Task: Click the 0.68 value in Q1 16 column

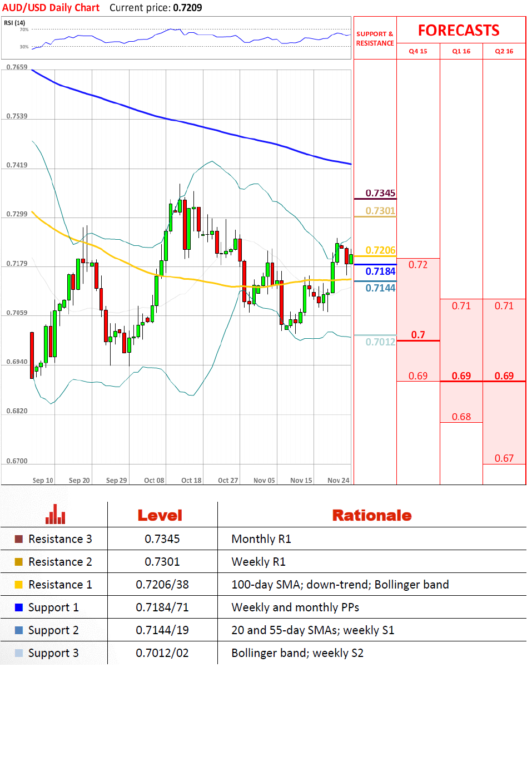Action: click(x=461, y=417)
